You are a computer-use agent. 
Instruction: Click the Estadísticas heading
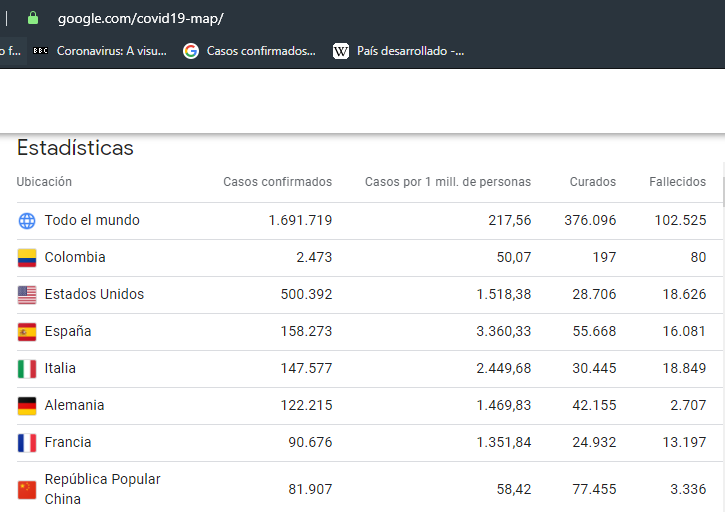[x=75, y=148]
